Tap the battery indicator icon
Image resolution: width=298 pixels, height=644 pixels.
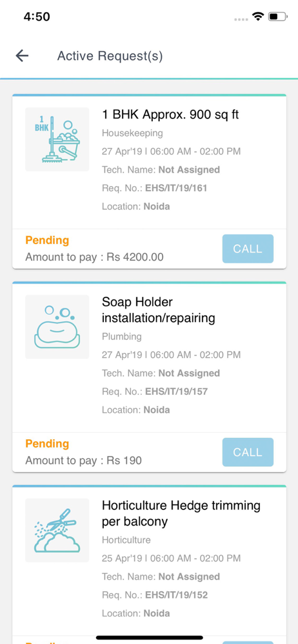tap(278, 17)
